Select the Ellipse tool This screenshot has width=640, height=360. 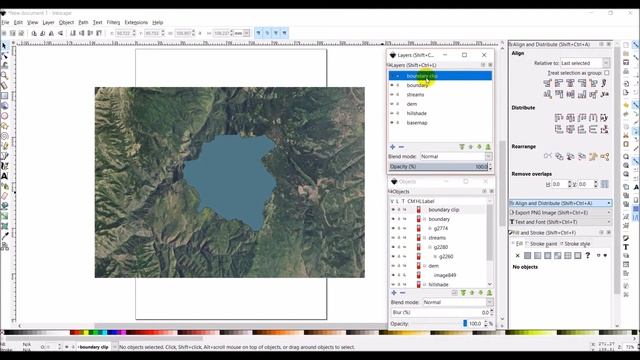pyautogui.click(x=4, y=116)
